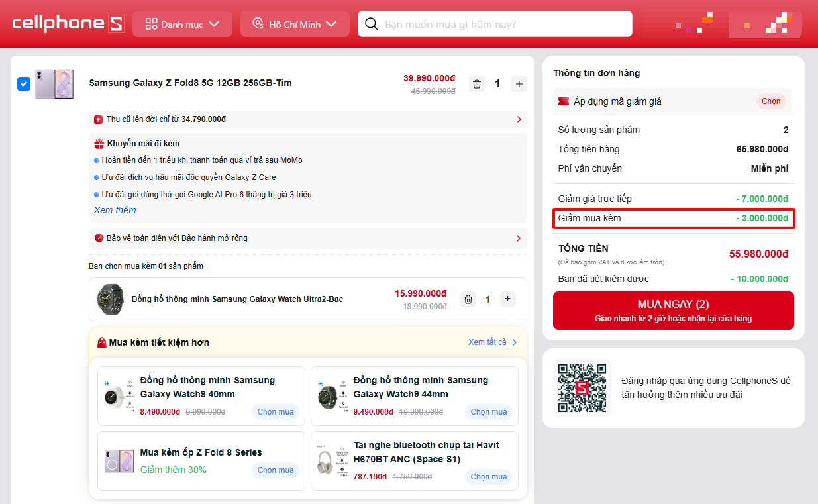Screen dimensions: 818x504
Task: Click the Tổng tiền hàng 65.980.000đ value
Action: 762,149
